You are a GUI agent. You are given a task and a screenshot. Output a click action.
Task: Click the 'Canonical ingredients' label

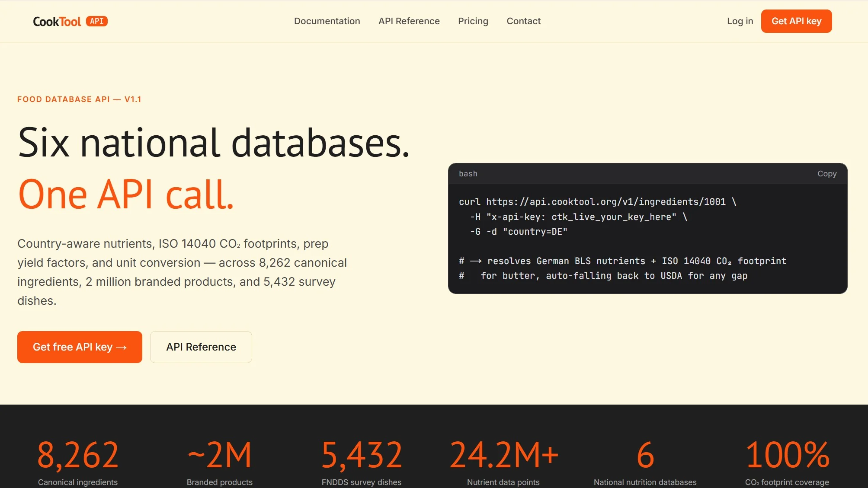[78, 482]
